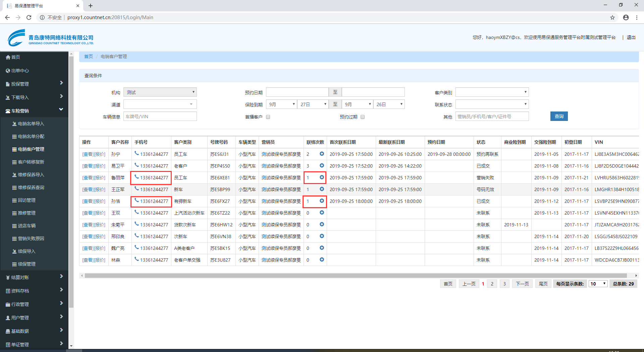Tick the 预约过期 checkbox
The height and width of the screenshot is (352, 644).
point(363,117)
